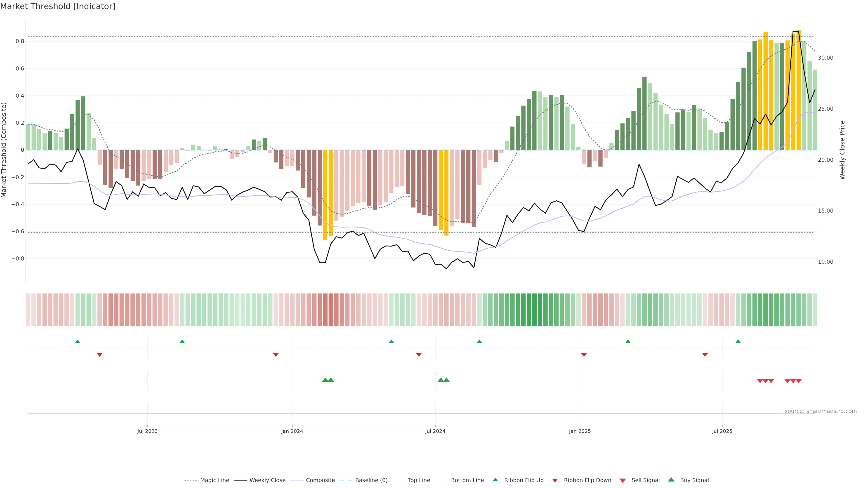Click the first green ribbon flip up marker
868x488 pixels.
coord(78,342)
